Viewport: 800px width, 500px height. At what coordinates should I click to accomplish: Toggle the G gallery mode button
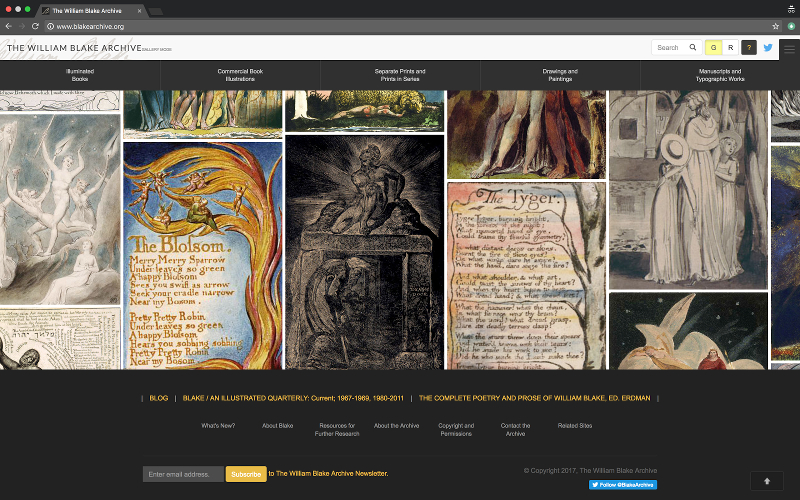coord(713,47)
